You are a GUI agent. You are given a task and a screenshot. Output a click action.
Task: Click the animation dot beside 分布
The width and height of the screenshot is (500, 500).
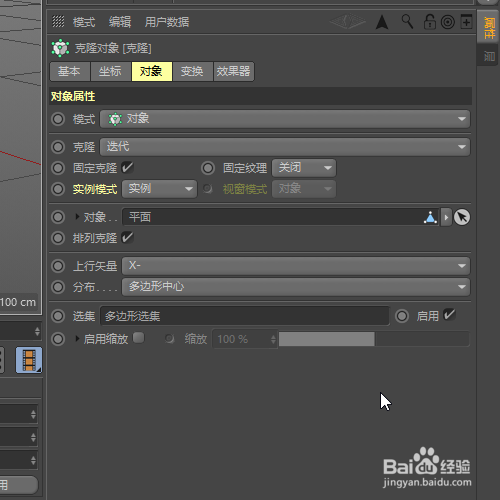58,287
